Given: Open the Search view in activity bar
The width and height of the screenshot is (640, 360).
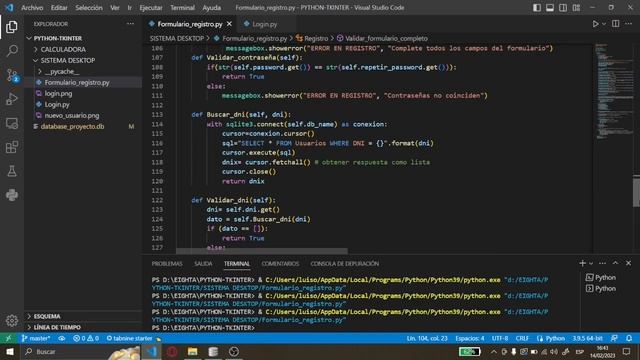Looking at the screenshot, I should pos(12,51).
